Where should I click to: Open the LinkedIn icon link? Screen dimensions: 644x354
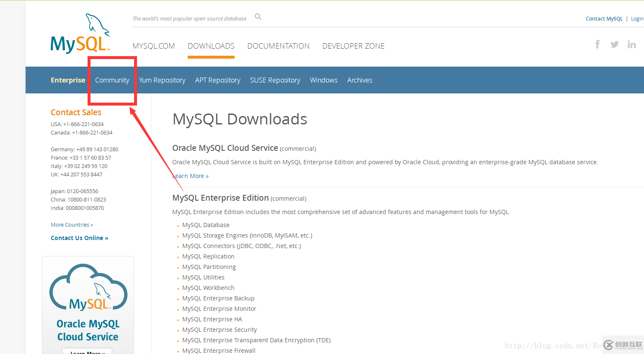pyautogui.click(x=632, y=44)
